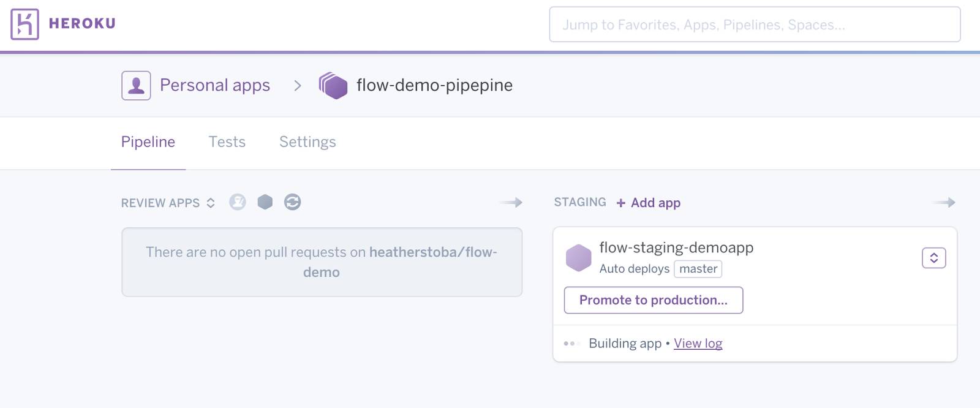
Task: Click the STAGING column header
Action: pos(580,202)
